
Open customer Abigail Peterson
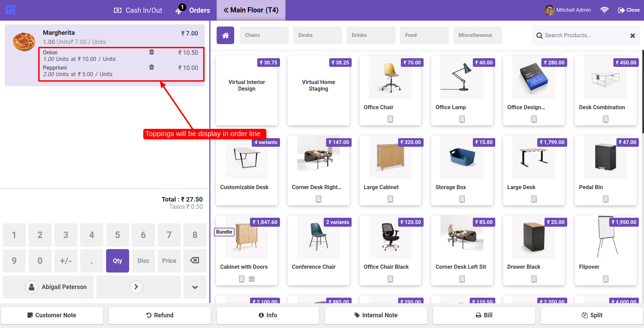[48, 287]
